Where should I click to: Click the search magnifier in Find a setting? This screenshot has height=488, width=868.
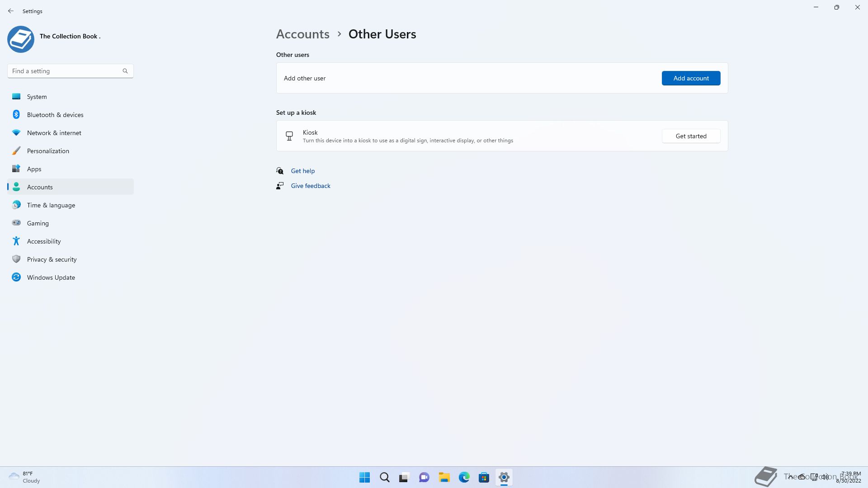coord(125,71)
